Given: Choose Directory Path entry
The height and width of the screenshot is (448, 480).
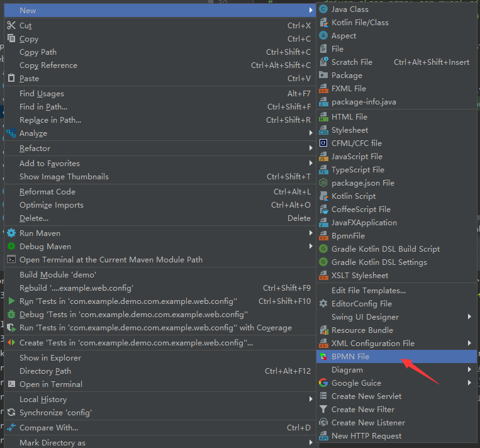Looking at the screenshot, I should 159,371.
